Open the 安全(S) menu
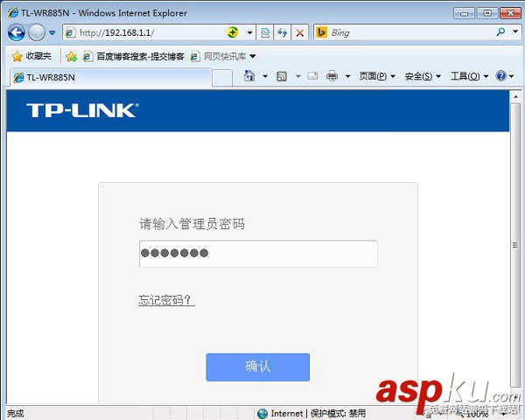Screen dimensions: 525x420 pyautogui.click(x=423, y=76)
